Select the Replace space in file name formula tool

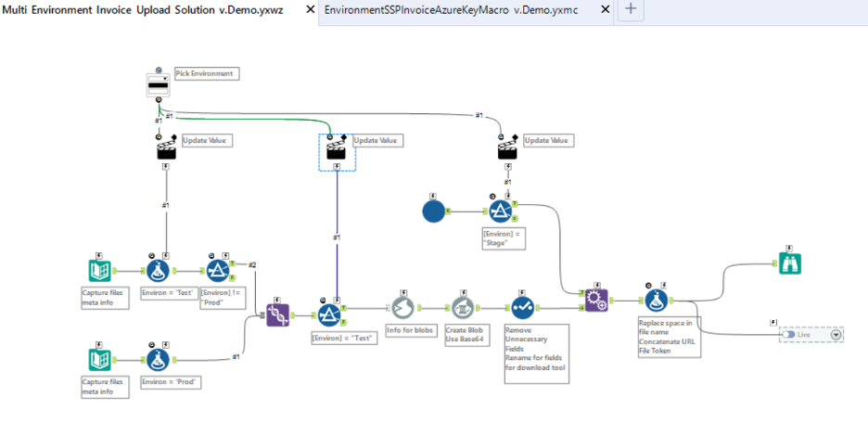656,301
